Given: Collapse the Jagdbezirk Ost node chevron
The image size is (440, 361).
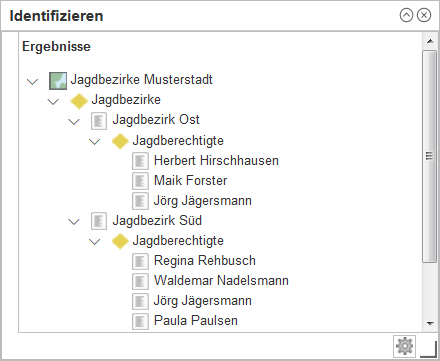Looking at the screenshot, I should [x=74, y=121].
